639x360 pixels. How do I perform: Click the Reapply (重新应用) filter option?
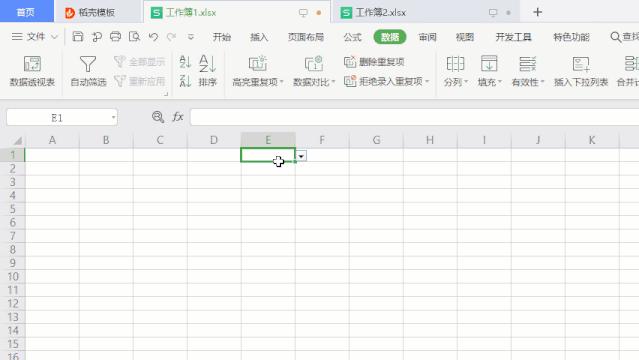click(140, 81)
